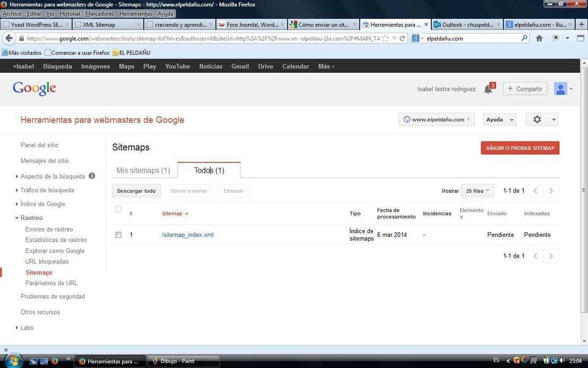588x368 pixels.
Task: Close the Herramientas para browser tab
Action: pyautogui.click(x=426, y=25)
